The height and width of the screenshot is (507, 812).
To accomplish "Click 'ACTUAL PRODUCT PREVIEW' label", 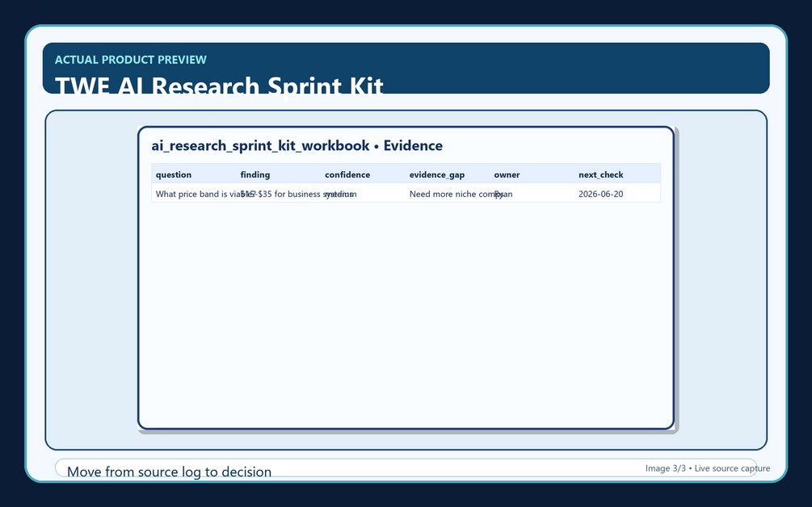I will pyautogui.click(x=131, y=60).
